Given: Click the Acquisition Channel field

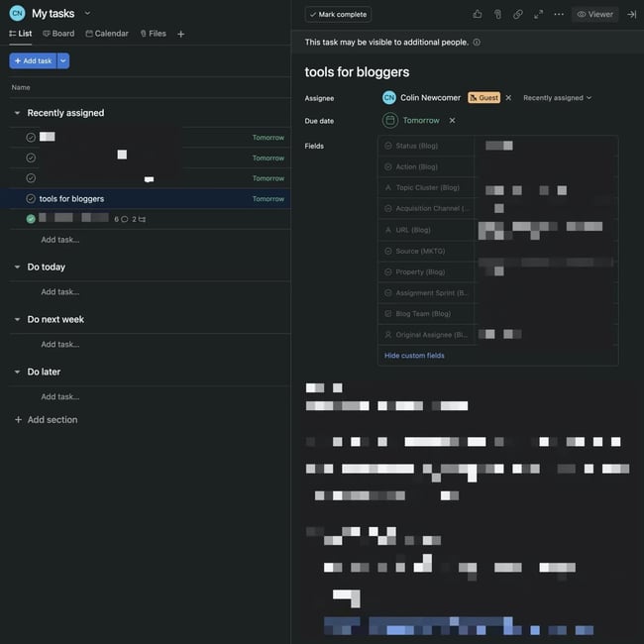Looking at the screenshot, I should (497, 209).
